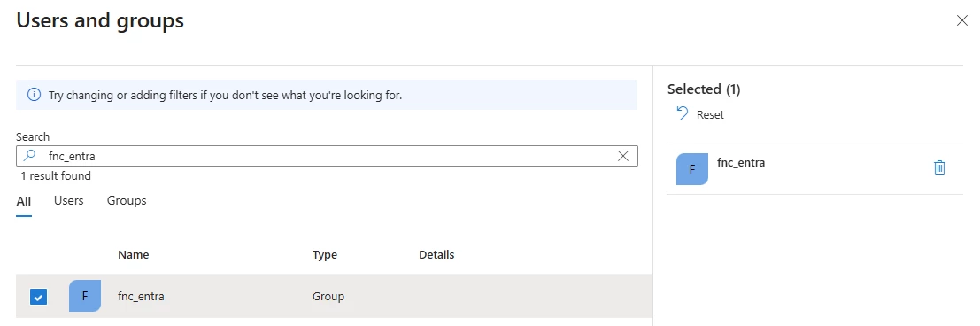This screenshot has width=980, height=326.
Task: Close the Users and groups panel
Action: click(962, 20)
